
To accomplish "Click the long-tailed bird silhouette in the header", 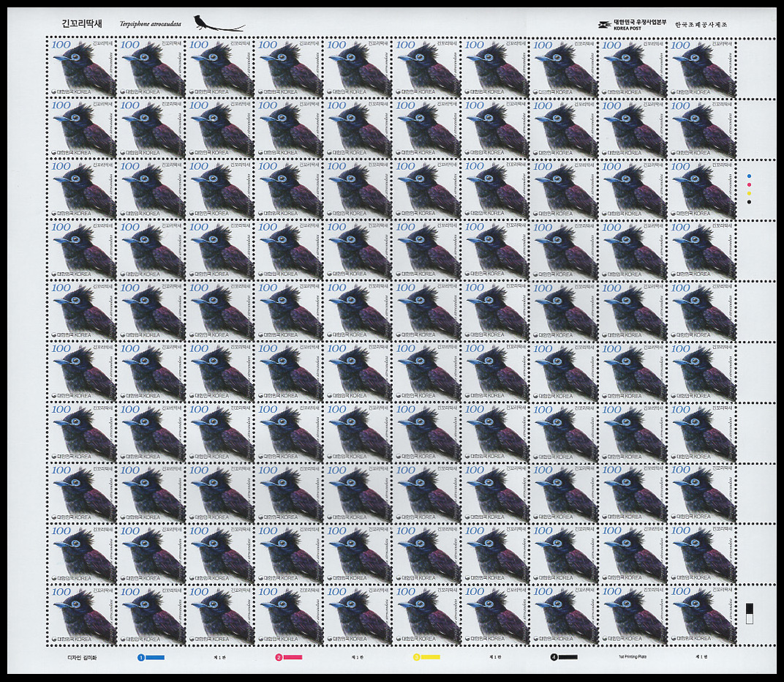I will [219, 23].
